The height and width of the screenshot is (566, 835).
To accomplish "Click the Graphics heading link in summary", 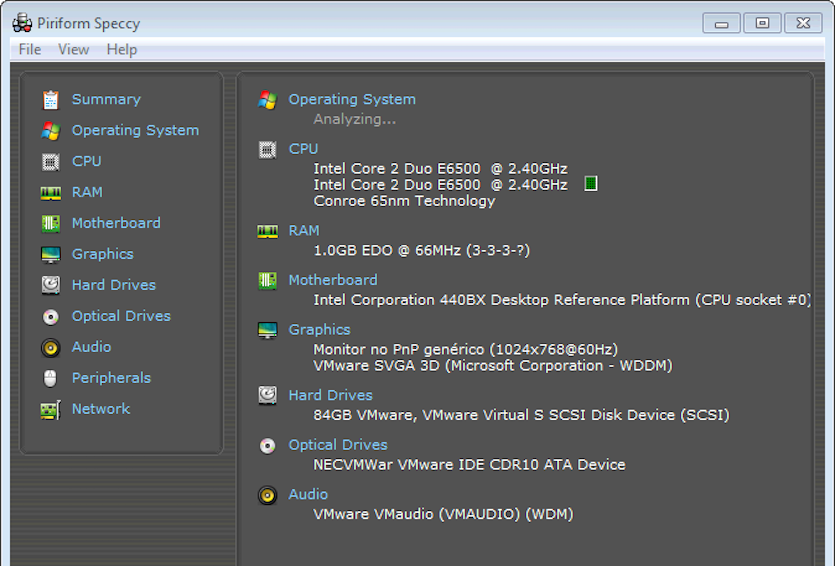I will click(320, 330).
